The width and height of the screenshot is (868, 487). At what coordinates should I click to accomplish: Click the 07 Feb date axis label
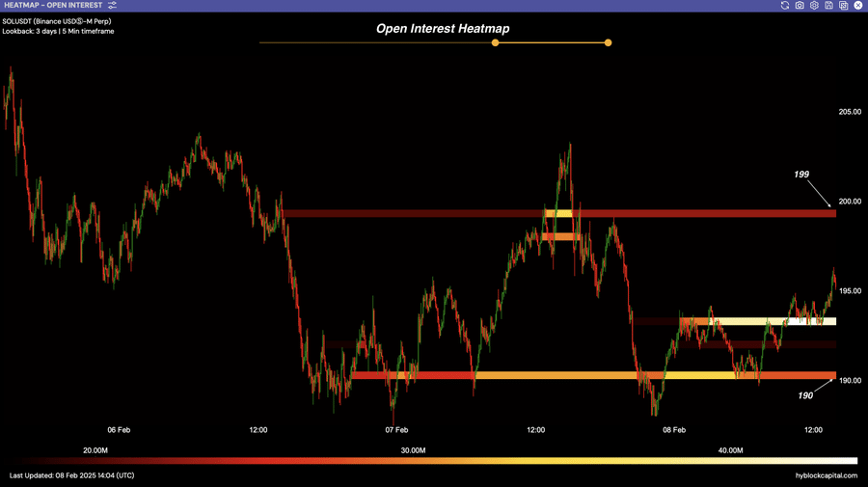[396, 429]
